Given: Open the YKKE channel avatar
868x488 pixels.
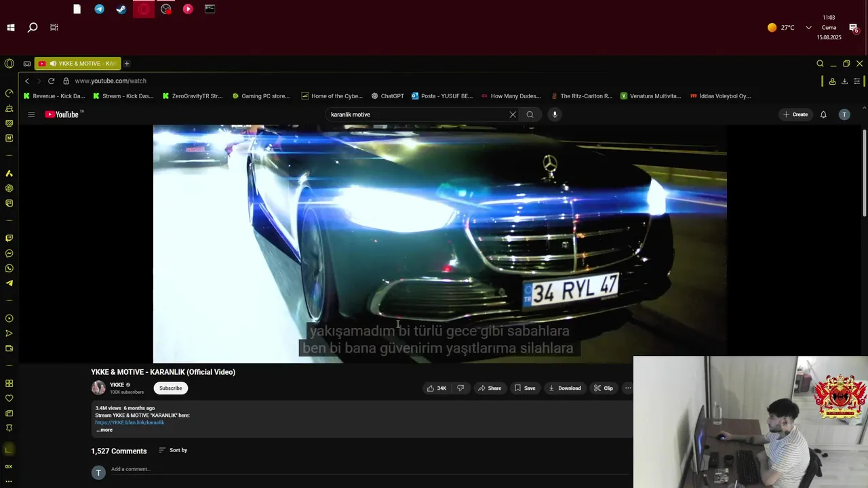Looking at the screenshot, I should pos(98,388).
